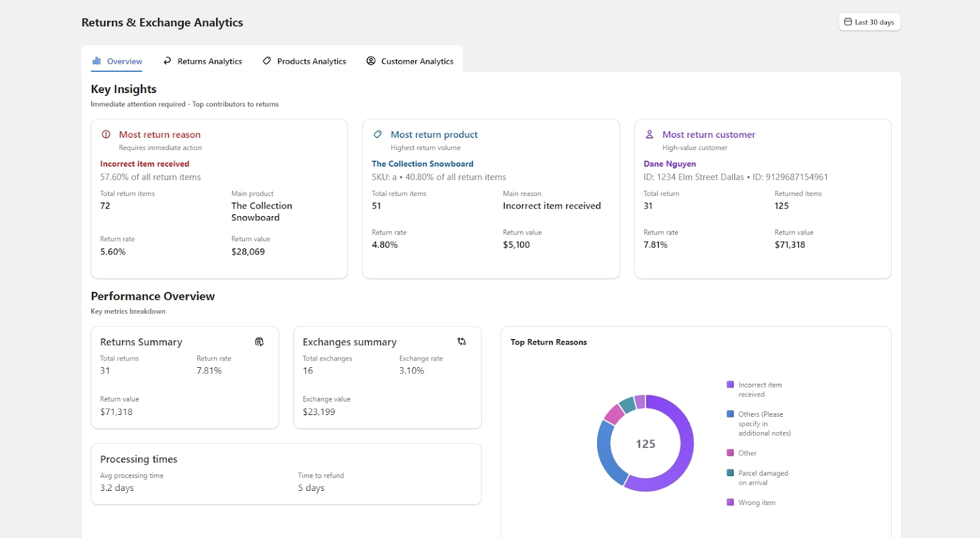This screenshot has width=980, height=538.
Task: Click the $5,100 return value
Action: tap(516, 245)
